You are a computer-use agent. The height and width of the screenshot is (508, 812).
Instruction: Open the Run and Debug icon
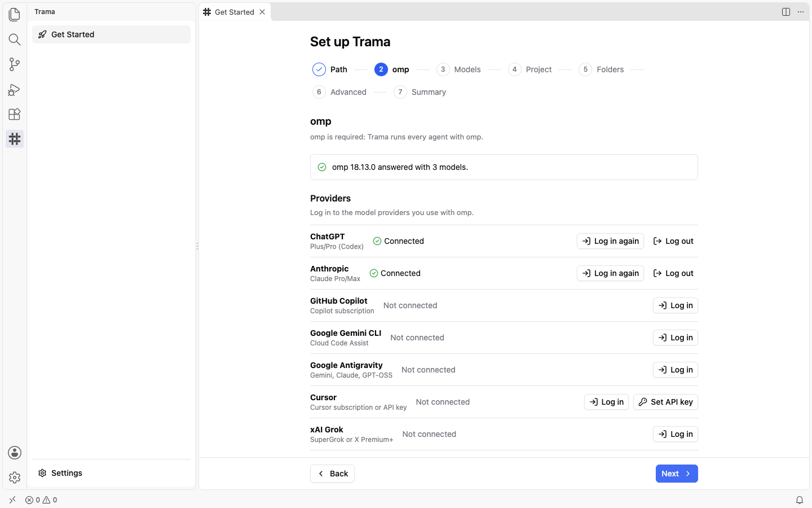click(x=15, y=89)
